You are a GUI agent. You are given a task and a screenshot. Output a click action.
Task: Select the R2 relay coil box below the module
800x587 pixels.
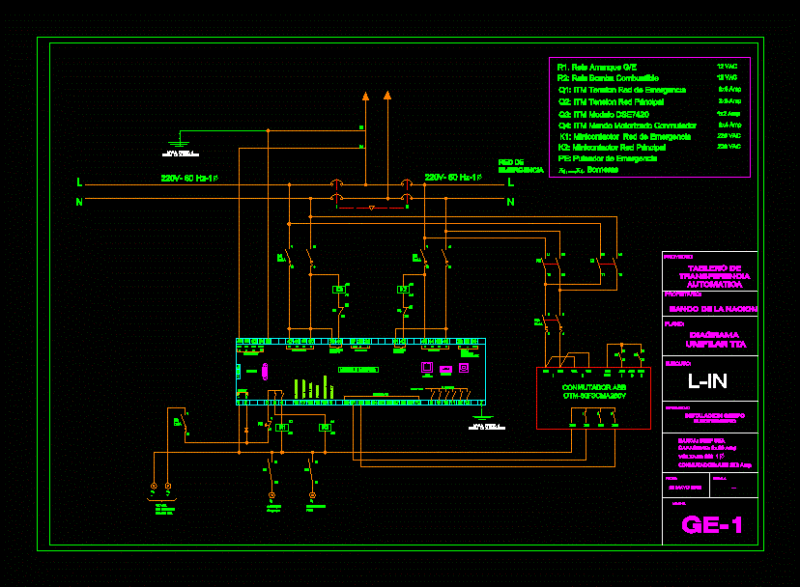coord(324,428)
